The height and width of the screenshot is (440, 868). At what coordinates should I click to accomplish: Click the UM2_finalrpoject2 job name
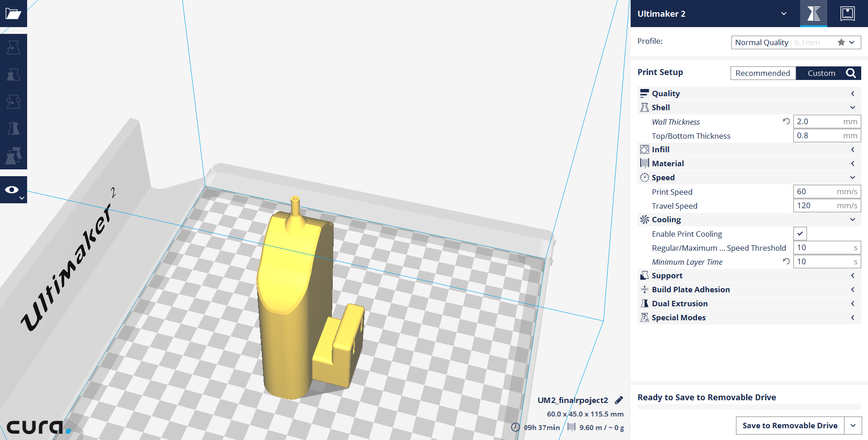572,400
